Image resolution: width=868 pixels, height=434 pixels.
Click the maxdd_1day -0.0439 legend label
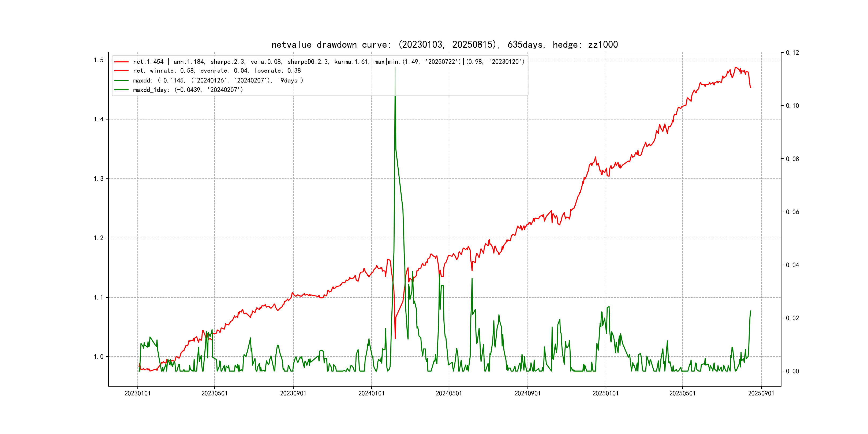click(188, 90)
